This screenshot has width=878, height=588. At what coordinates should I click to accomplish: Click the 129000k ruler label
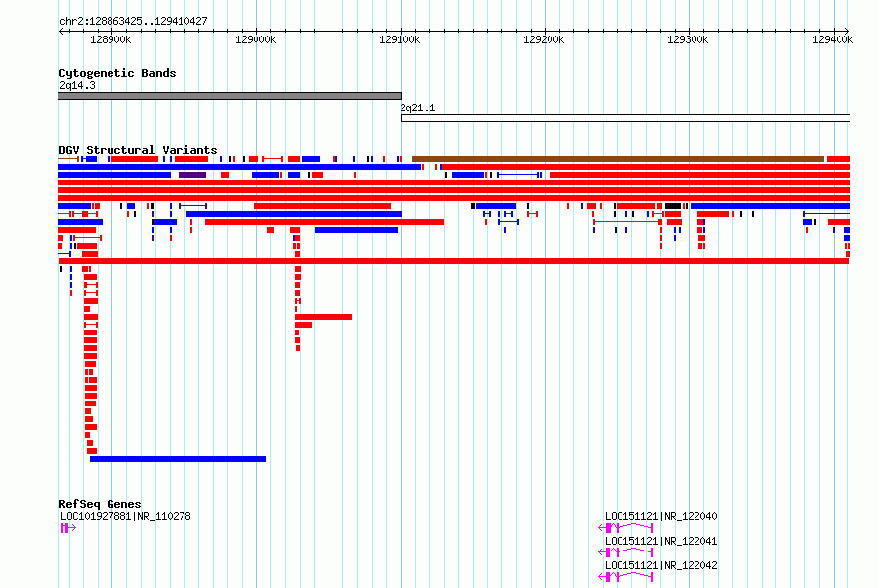point(256,39)
